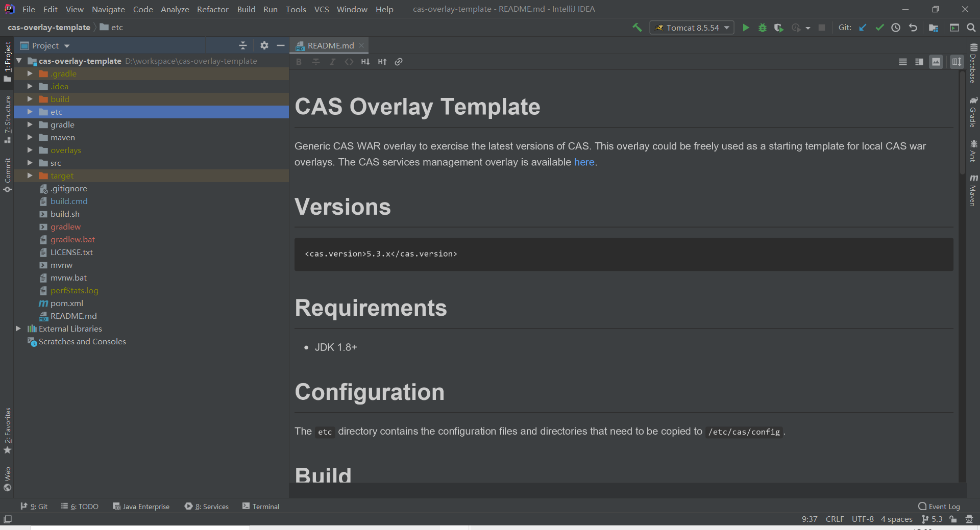Image resolution: width=980 pixels, height=530 pixels.
Task: Increase header level in Markdown toolbar
Action: point(382,62)
